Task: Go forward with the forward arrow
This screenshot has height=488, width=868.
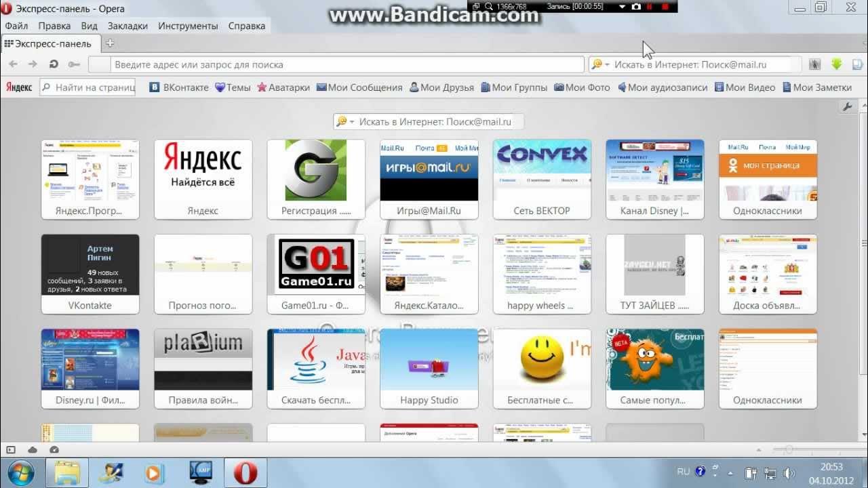Action: coord(33,64)
